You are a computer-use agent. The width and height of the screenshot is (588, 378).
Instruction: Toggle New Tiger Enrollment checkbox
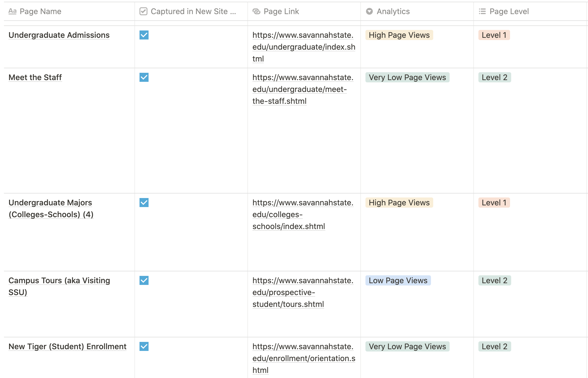click(144, 347)
